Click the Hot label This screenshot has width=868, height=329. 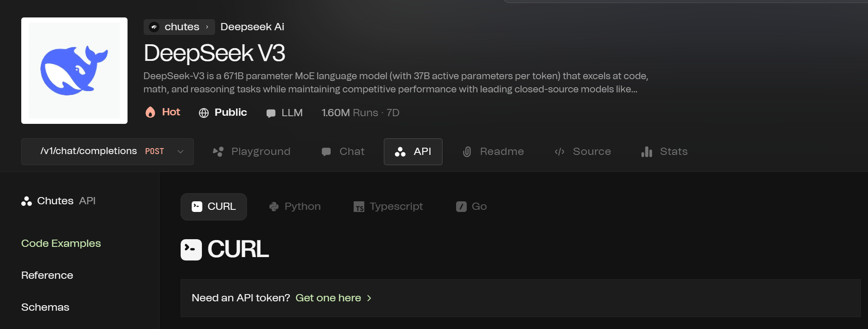[171, 112]
